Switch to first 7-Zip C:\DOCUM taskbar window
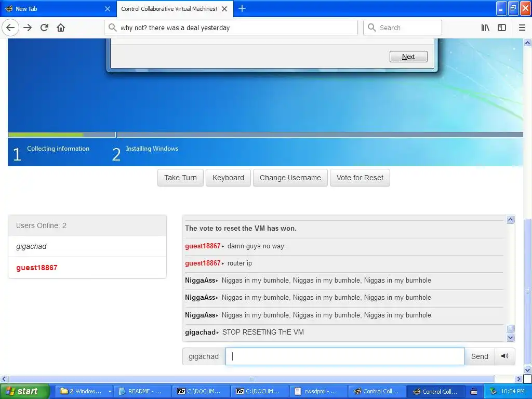Viewport: 532px width, 399px height. click(201, 392)
